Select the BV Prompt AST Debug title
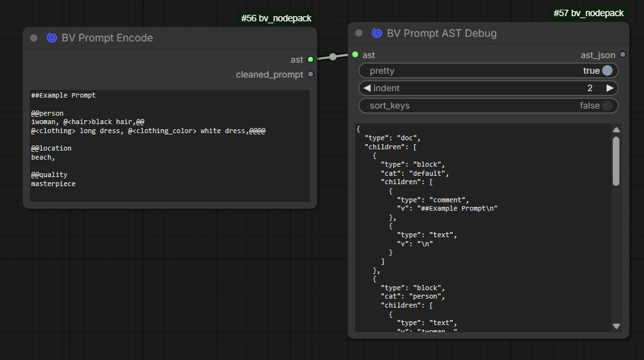 (442, 33)
